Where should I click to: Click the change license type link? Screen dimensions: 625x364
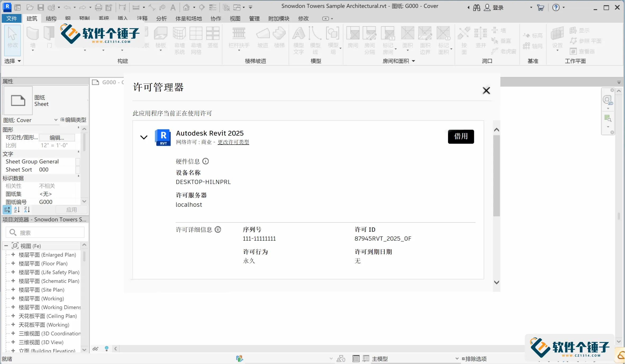pyautogui.click(x=233, y=142)
